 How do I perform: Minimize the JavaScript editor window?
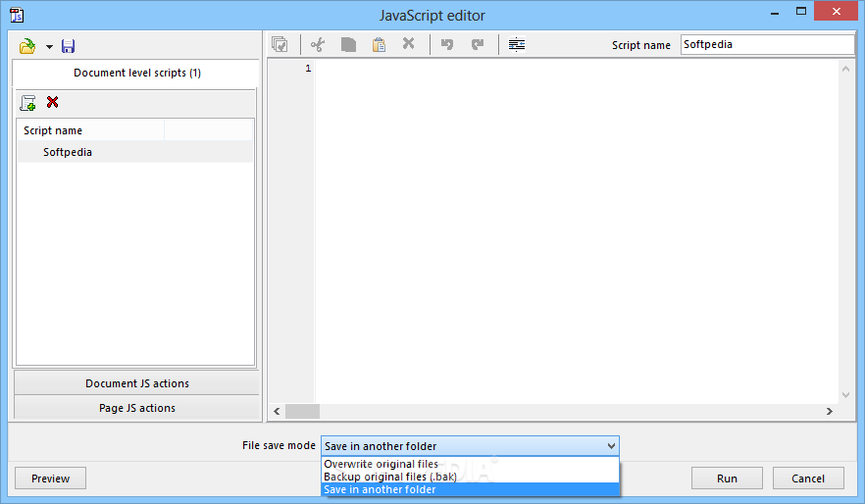click(775, 12)
